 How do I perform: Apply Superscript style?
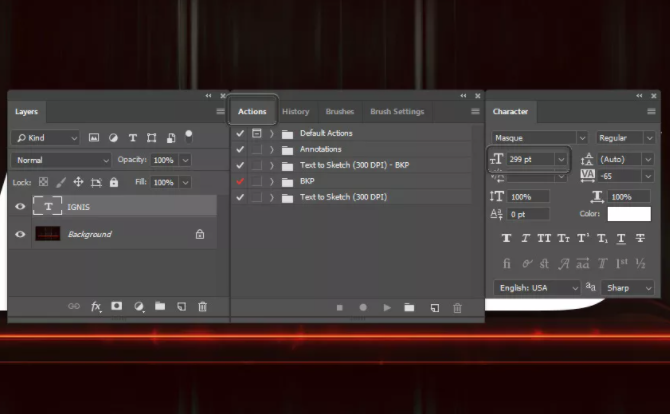coord(583,238)
